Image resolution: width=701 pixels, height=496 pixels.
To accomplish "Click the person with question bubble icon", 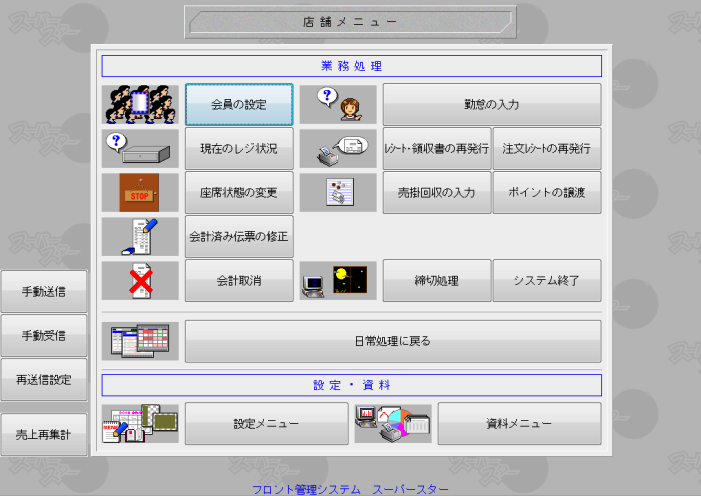I will tap(338, 104).
